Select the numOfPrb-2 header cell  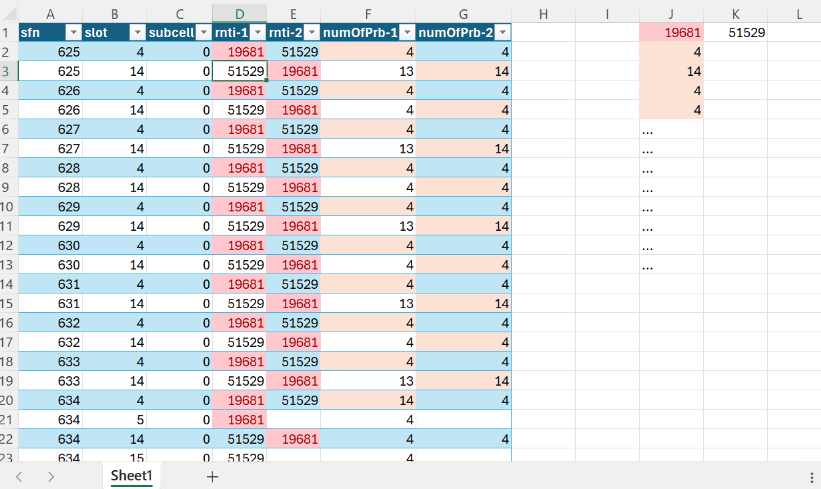click(463, 32)
